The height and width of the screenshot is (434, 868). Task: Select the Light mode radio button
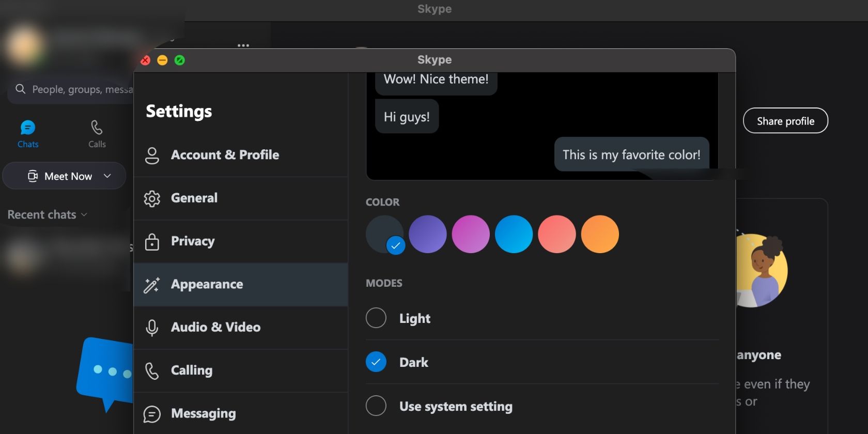[x=376, y=318]
